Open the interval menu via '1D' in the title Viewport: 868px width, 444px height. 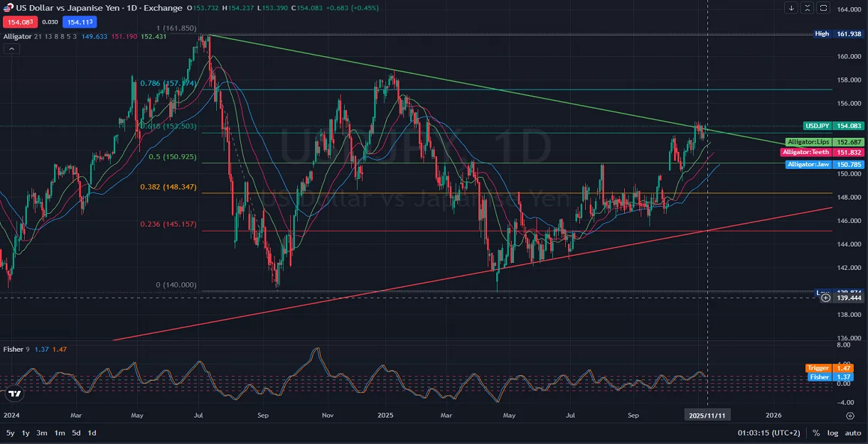coord(132,8)
